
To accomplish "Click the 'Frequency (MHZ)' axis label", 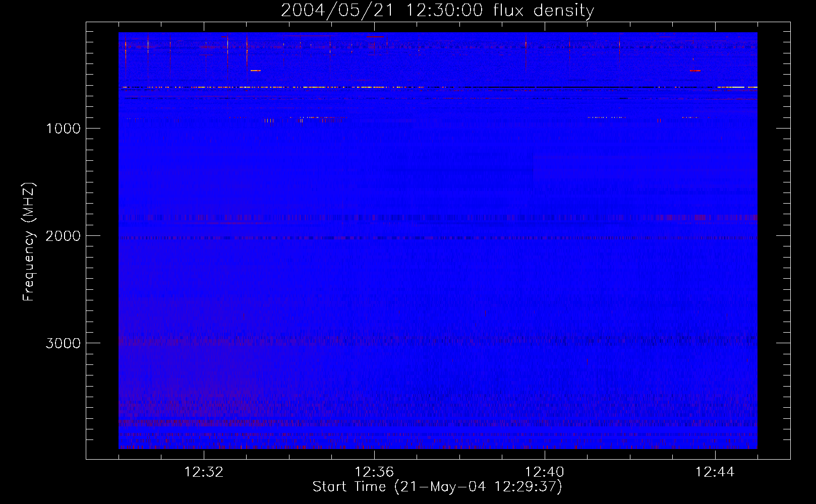I will [29, 242].
